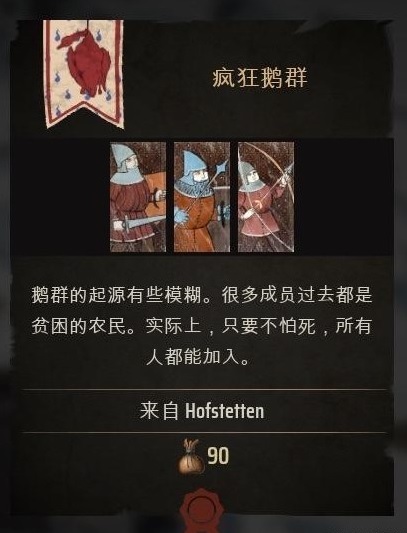Select the archer unit portrait
This screenshot has height=533, width=407.
coord(266,197)
